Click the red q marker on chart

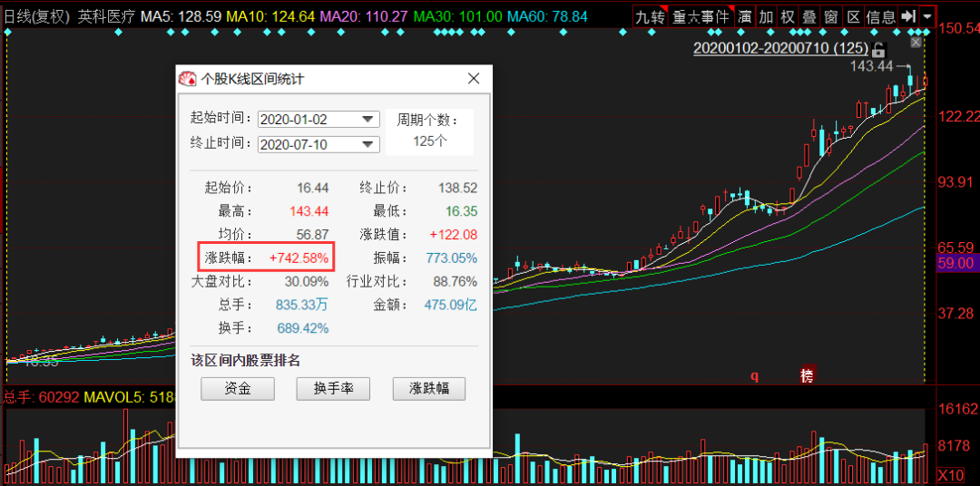coord(754,376)
